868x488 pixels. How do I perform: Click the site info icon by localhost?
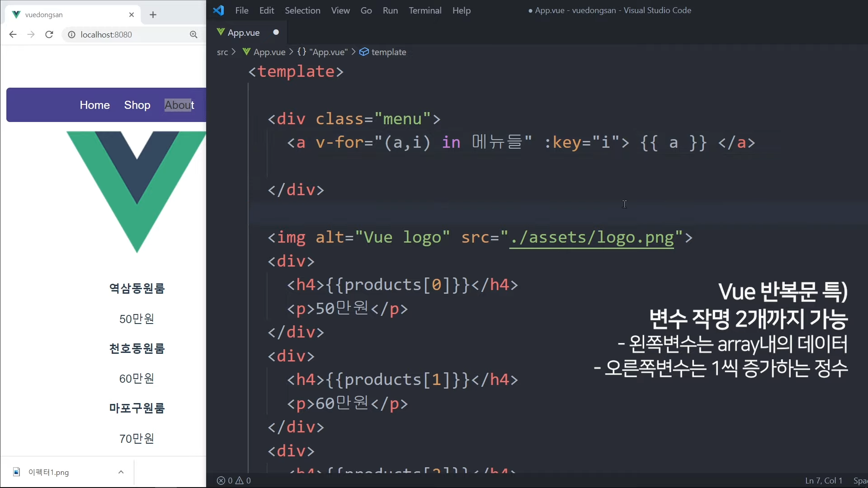tap(71, 34)
